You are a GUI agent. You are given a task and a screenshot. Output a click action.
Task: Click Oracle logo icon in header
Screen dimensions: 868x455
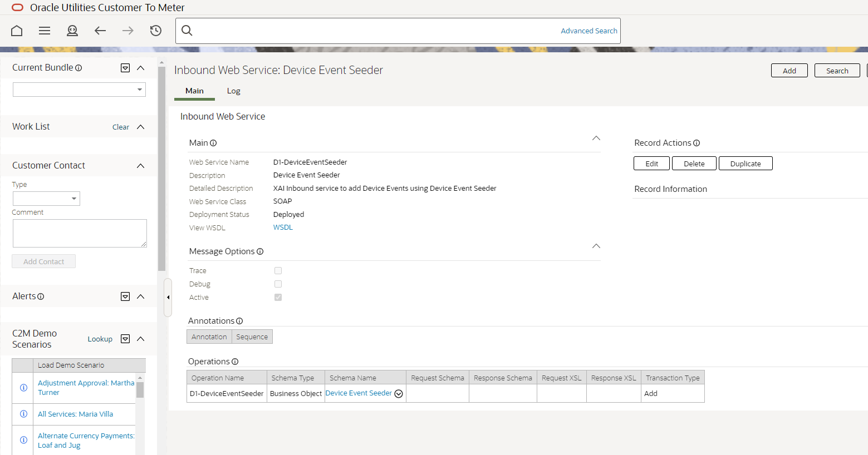click(17, 8)
